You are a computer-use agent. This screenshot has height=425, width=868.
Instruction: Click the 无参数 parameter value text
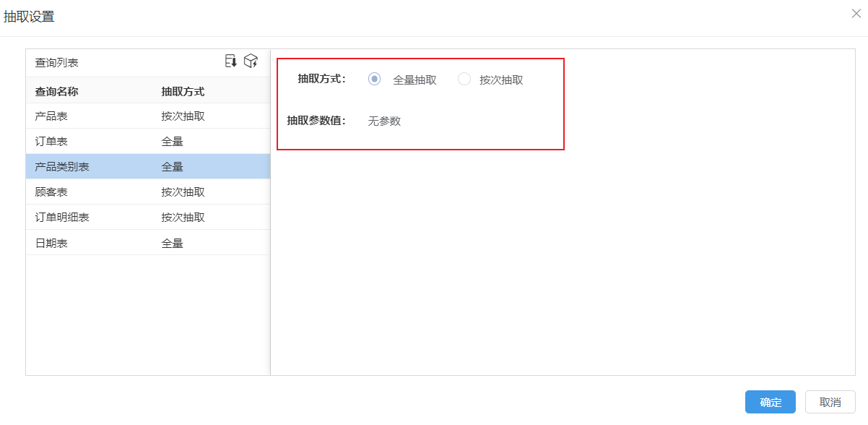384,121
